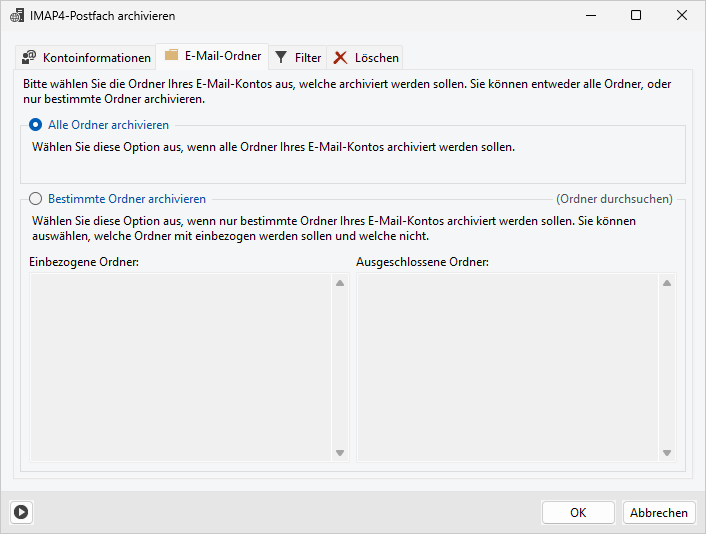The width and height of the screenshot is (706, 534).
Task: Click the IMAP4 app icon in title bar
Action: (x=17, y=16)
